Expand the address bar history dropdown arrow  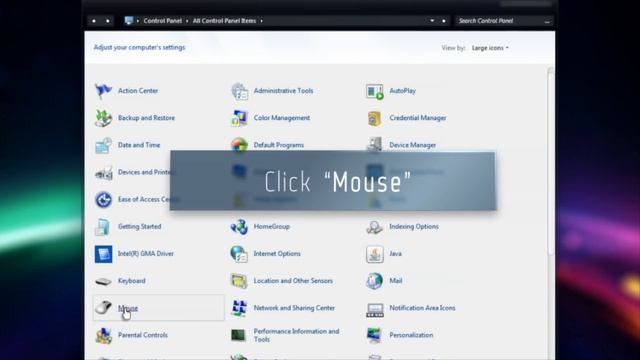coord(432,21)
